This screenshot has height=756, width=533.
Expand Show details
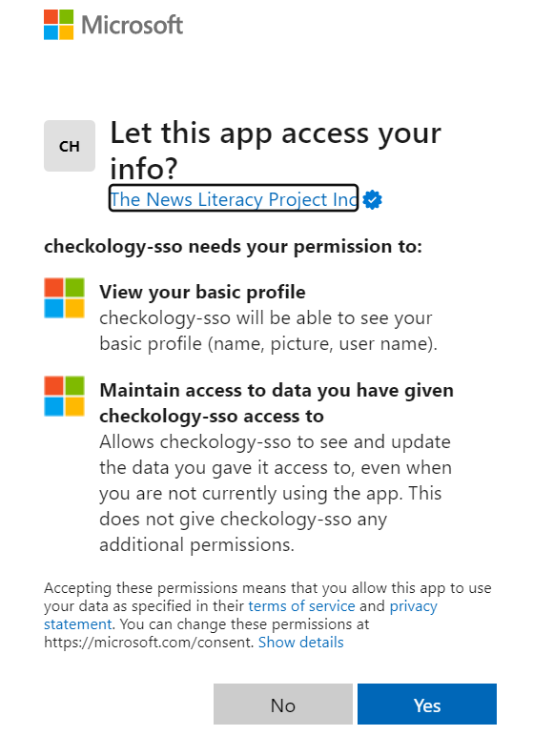(x=301, y=643)
